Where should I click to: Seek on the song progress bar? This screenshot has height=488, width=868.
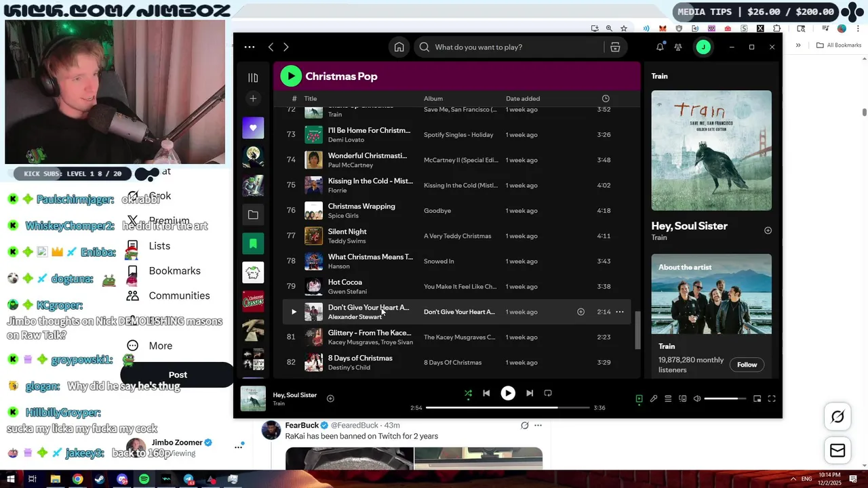pos(508,408)
